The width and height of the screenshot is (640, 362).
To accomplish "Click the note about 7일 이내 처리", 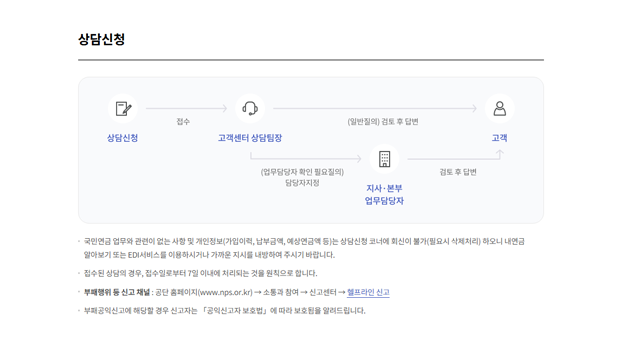I will click(x=200, y=273).
